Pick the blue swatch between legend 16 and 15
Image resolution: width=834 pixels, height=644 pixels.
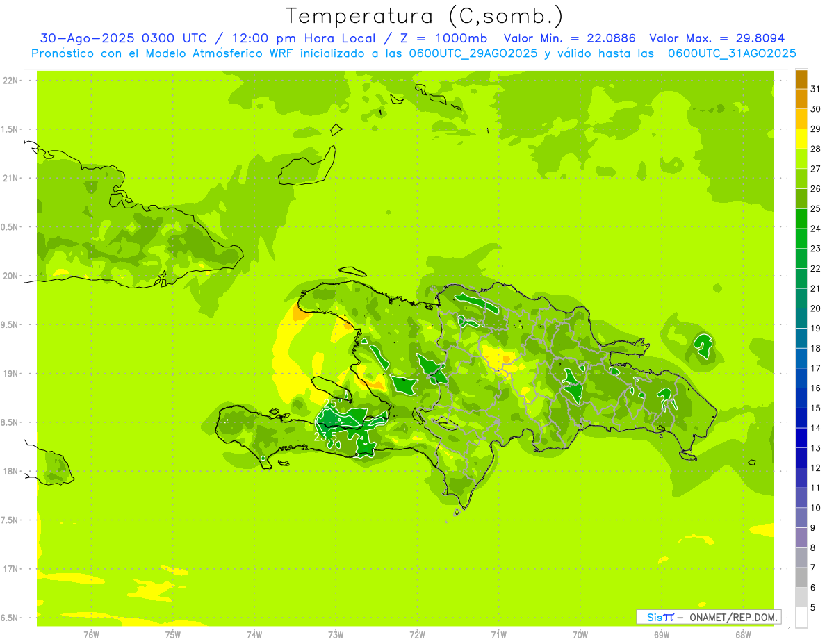[801, 398]
